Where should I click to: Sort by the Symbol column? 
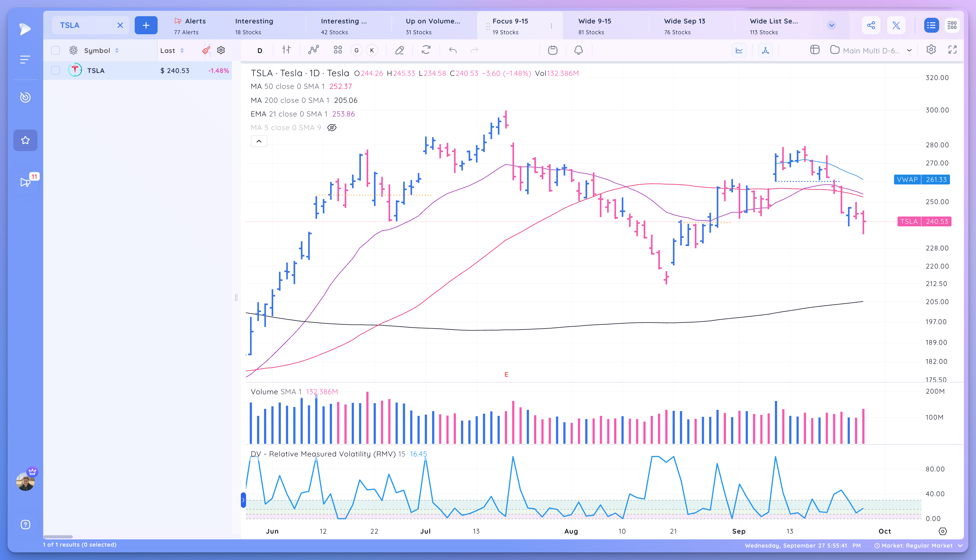pyautogui.click(x=101, y=50)
